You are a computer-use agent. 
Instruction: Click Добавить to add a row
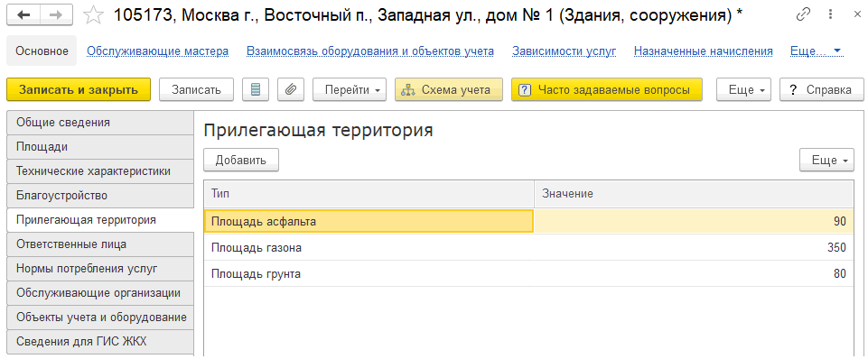(241, 160)
